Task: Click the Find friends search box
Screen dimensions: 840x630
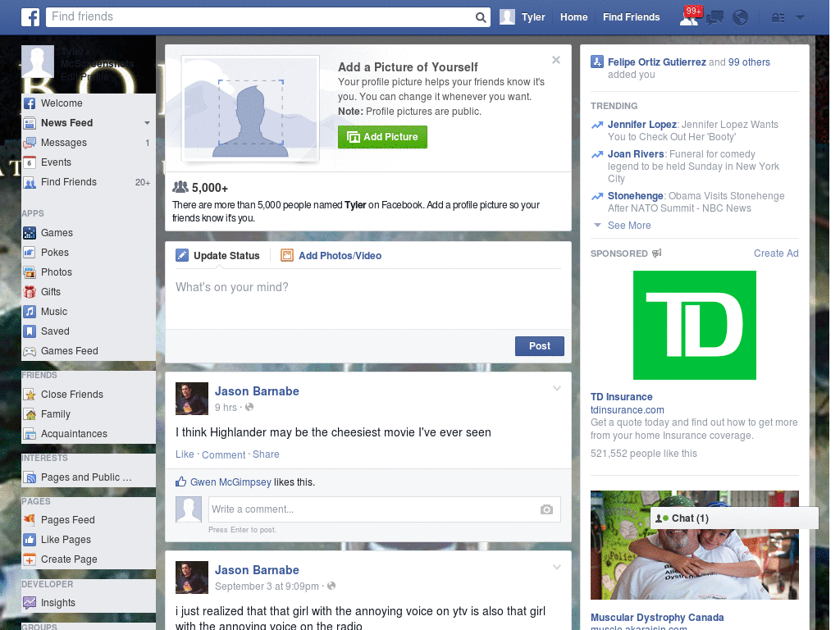Action: tap(260, 17)
